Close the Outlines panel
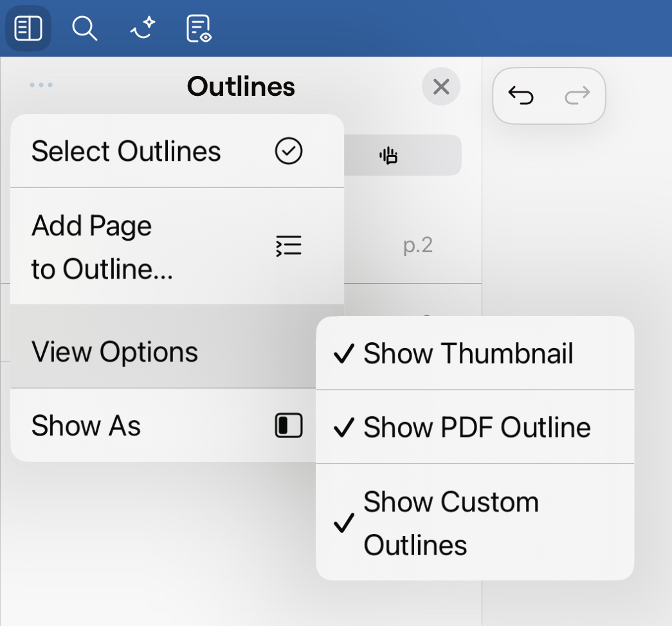Screen dimensions: 672x626 (x=441, y=86)
